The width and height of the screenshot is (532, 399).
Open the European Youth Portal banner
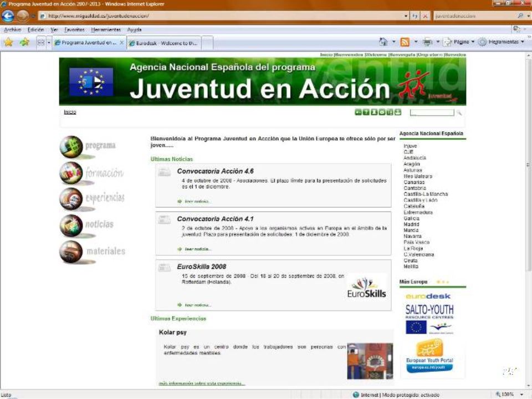[429, 356]
